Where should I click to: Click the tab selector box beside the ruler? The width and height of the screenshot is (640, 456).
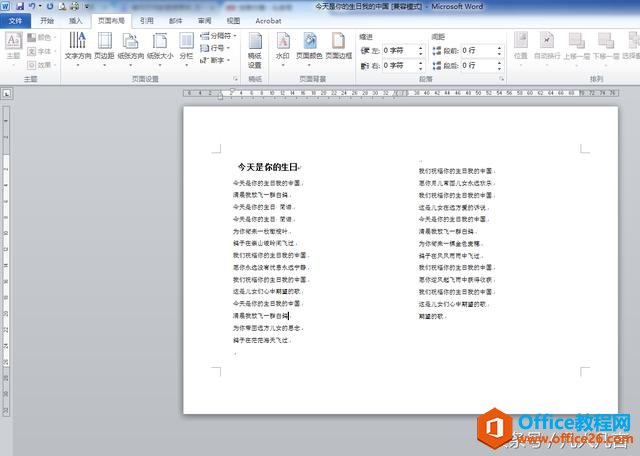(7, 94)
